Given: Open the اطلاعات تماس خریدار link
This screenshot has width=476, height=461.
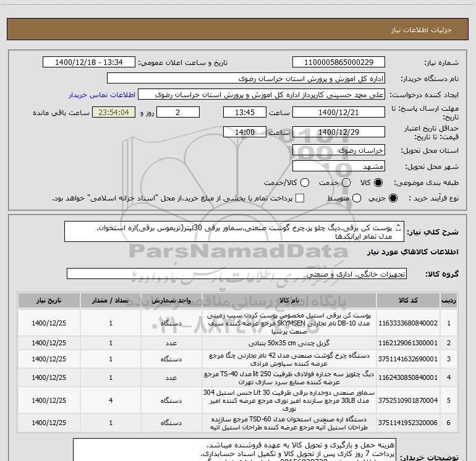Looking at the screenshot, I should [102, 95].
